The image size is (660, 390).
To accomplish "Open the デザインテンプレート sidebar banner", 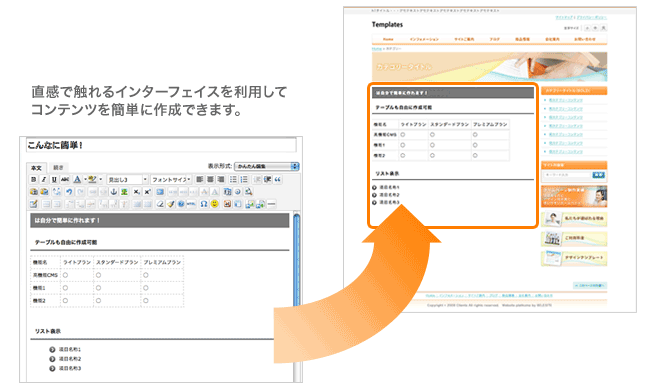I will (x=574, y=258).
